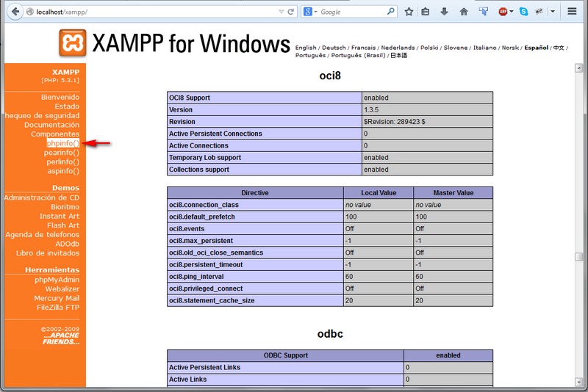The width and height of the screenshot is (588, 392).
Task: Click the globe site identity icon
Action: click(x=30, y=12)
